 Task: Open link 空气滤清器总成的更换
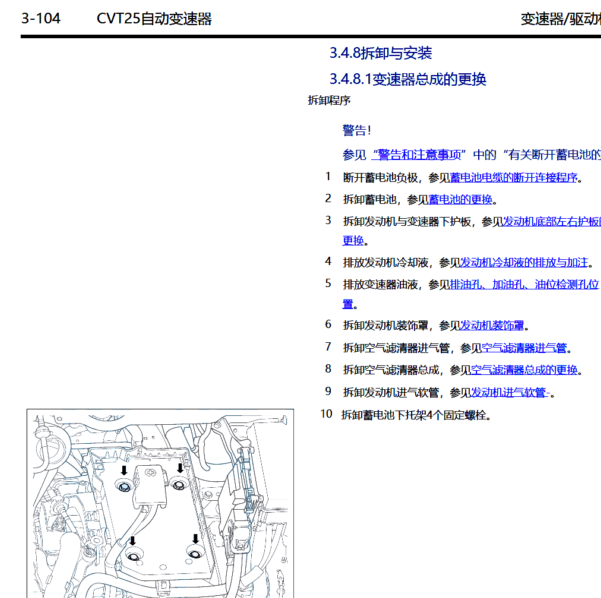[524, 370]
